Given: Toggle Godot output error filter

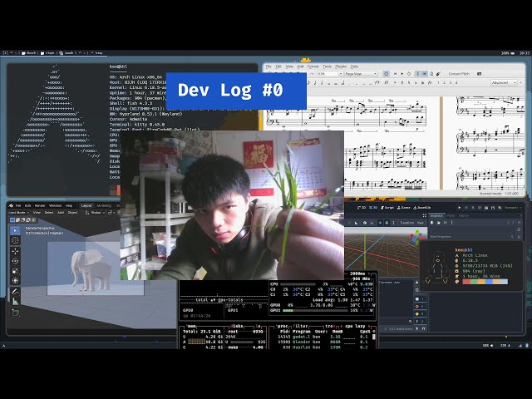Looking at the screenshot, I should coord(419,307).
